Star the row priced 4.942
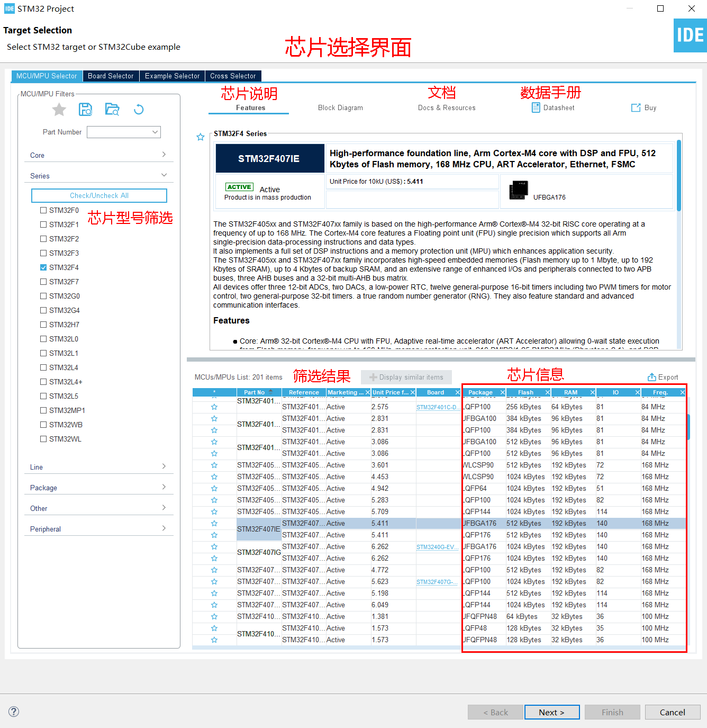This screenshot has width=707, height=728. click(x=214, y=489)
